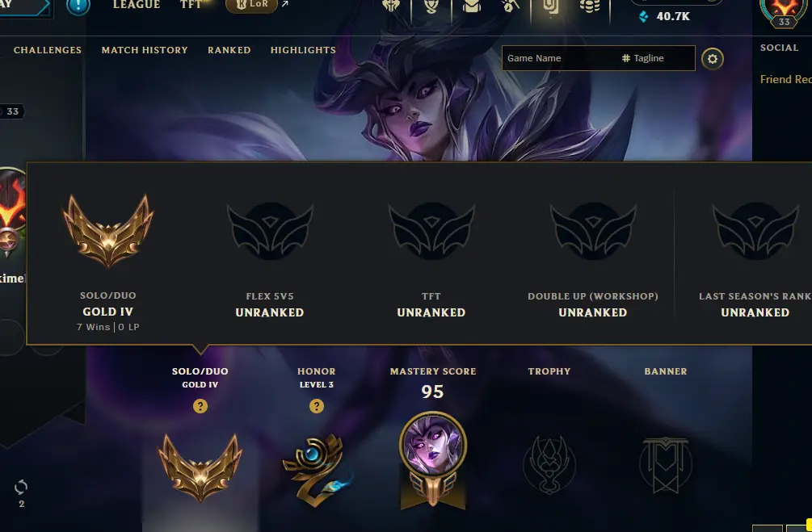Switch to the Challenges tab

point(47,50)
